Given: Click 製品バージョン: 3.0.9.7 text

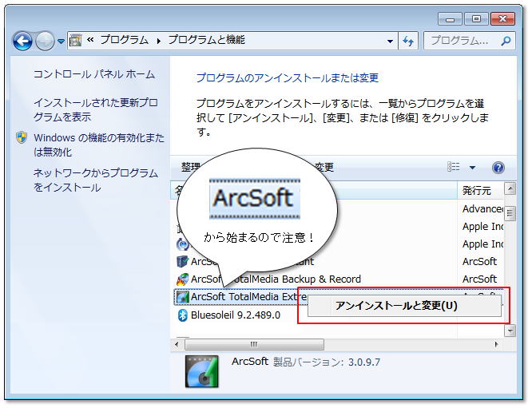Looking at the screenshot, I should (x=327, y=362).
